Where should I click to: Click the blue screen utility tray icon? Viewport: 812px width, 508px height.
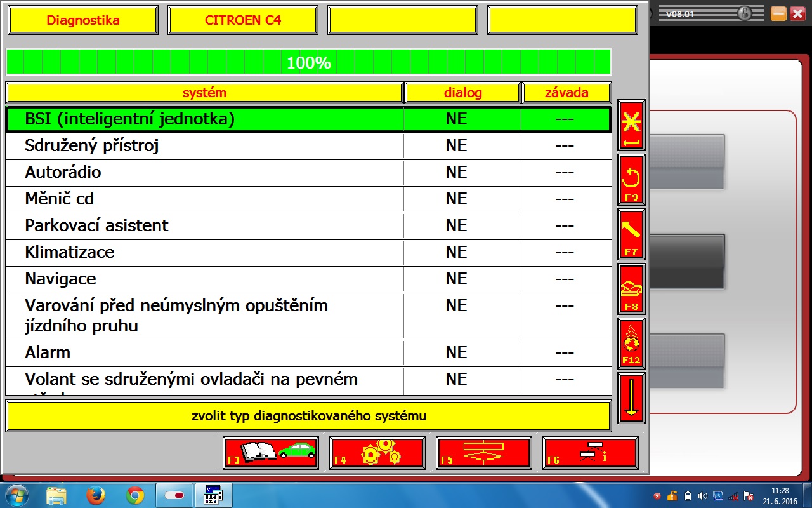point(717,496)
